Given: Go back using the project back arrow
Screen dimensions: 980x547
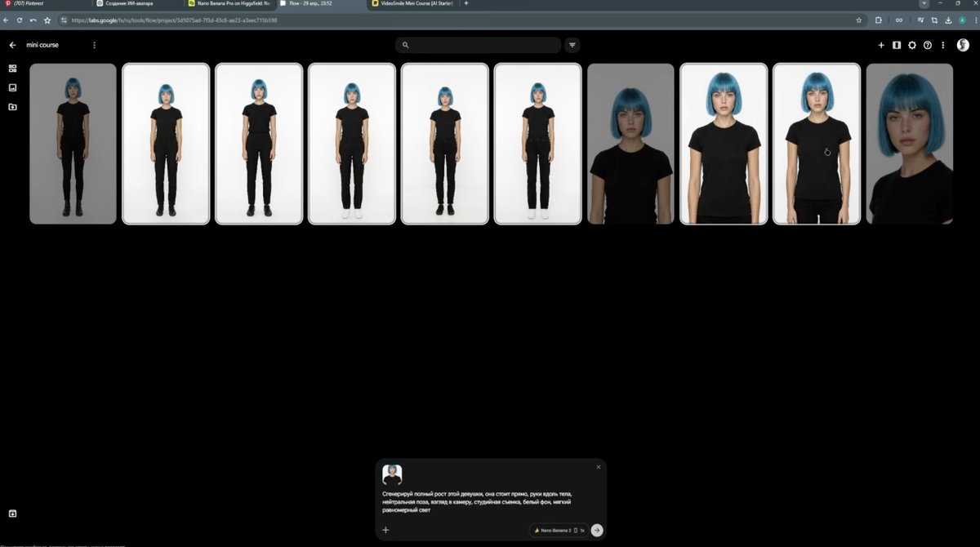Looking at the screenshot, I should tap(12, 45).
